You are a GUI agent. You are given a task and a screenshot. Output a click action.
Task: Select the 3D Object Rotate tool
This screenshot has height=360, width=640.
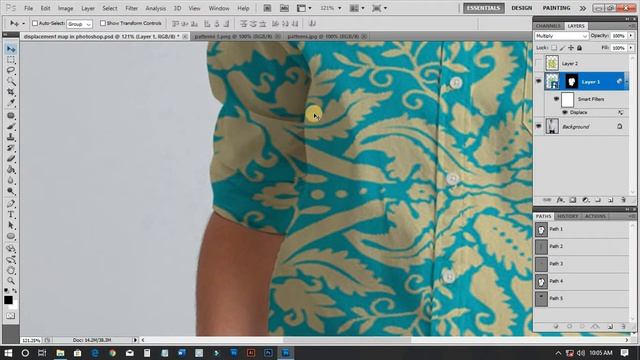[11, 249]
